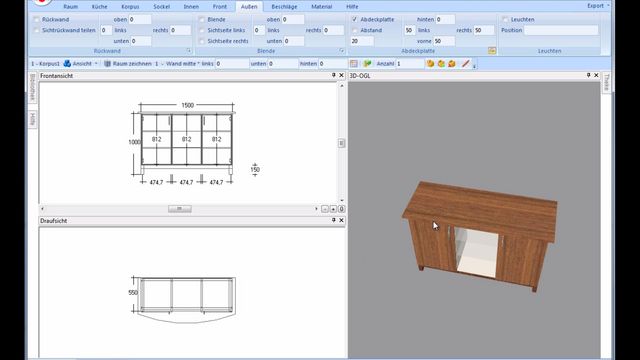Image resolution: width=640 pixels, height=360 pixels.
Task: Open the Hilfe side panel tab
Action: [x=33, y=120]
